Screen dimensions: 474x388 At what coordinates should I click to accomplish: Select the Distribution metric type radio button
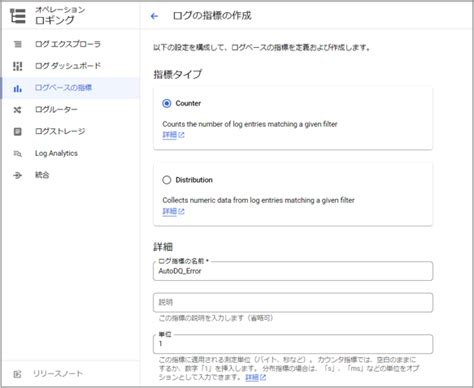[x=167, y=180]
